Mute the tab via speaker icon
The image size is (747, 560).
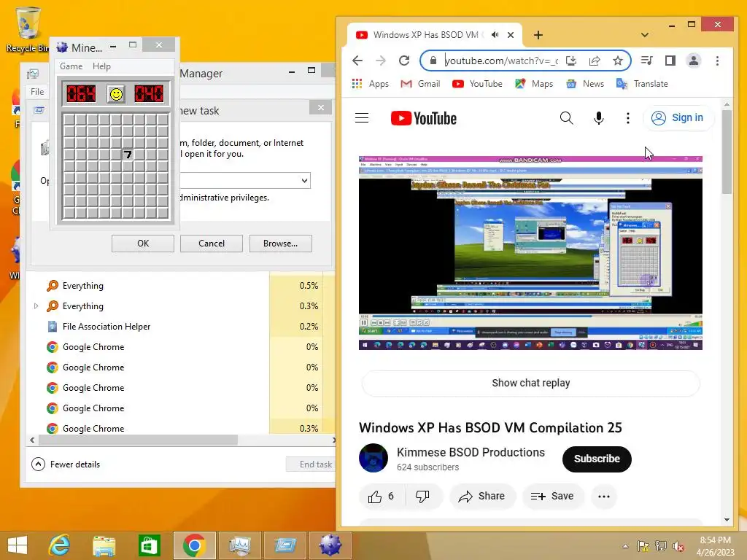click(495, 35)
